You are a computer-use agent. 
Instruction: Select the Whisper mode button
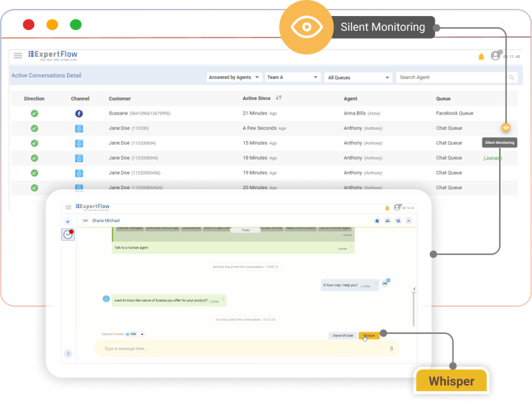370,336
